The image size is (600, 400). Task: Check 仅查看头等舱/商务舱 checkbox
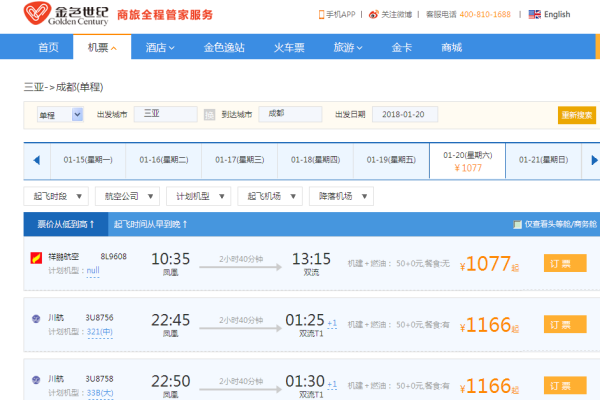pyautogui.click(x=517, y=225)
